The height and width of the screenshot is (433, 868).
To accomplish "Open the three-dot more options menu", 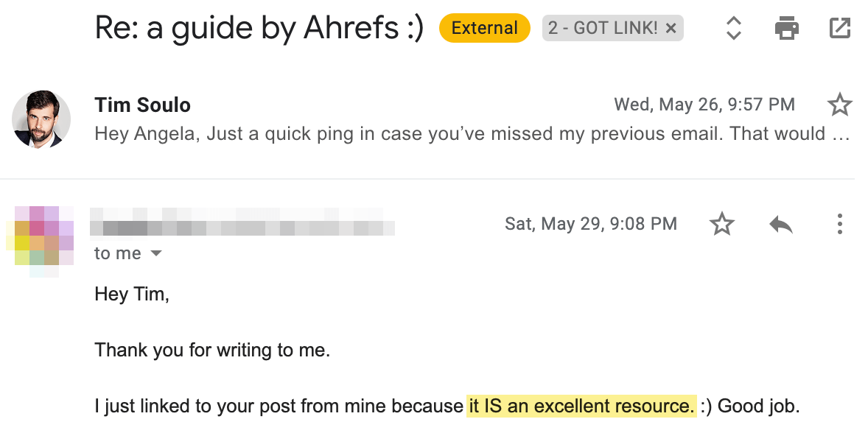I will 840,224.
